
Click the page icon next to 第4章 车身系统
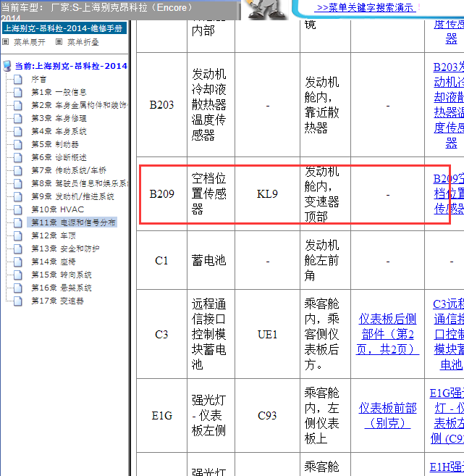click(18, 131)
